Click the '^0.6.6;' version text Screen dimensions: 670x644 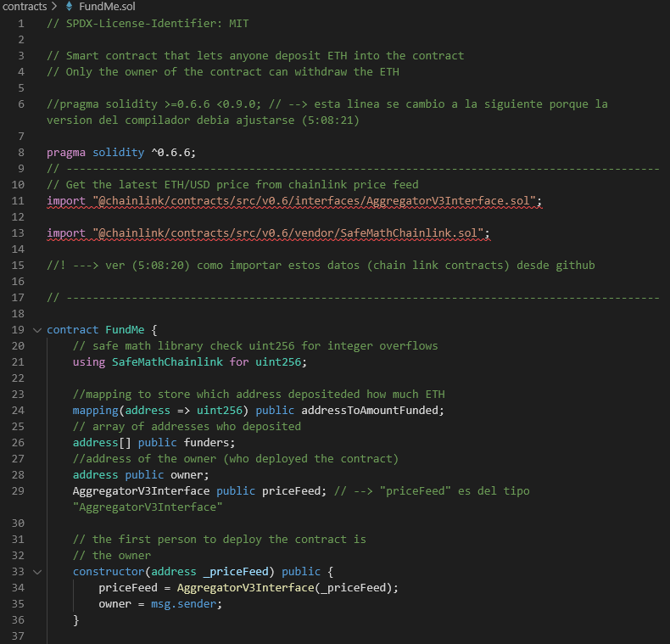click(174, 153)
